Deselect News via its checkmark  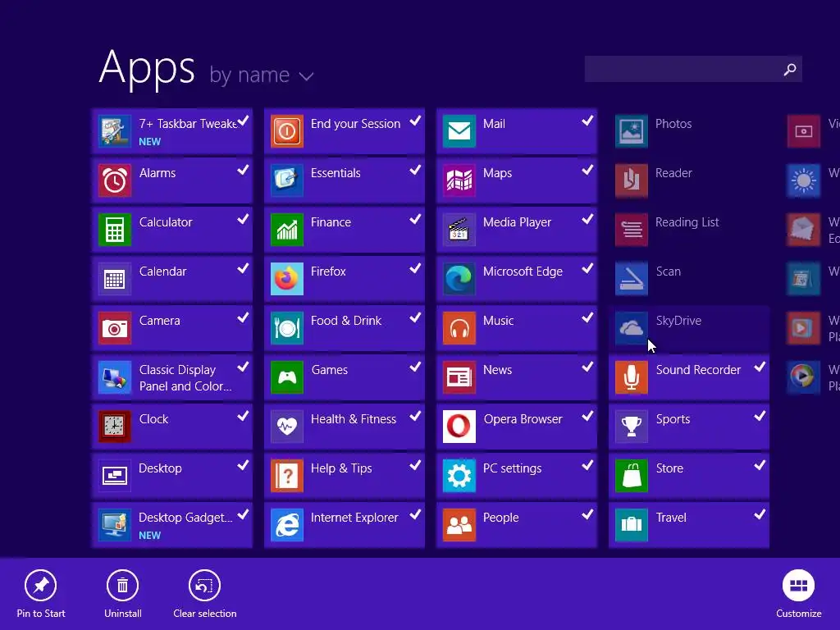tap(587, 367)
